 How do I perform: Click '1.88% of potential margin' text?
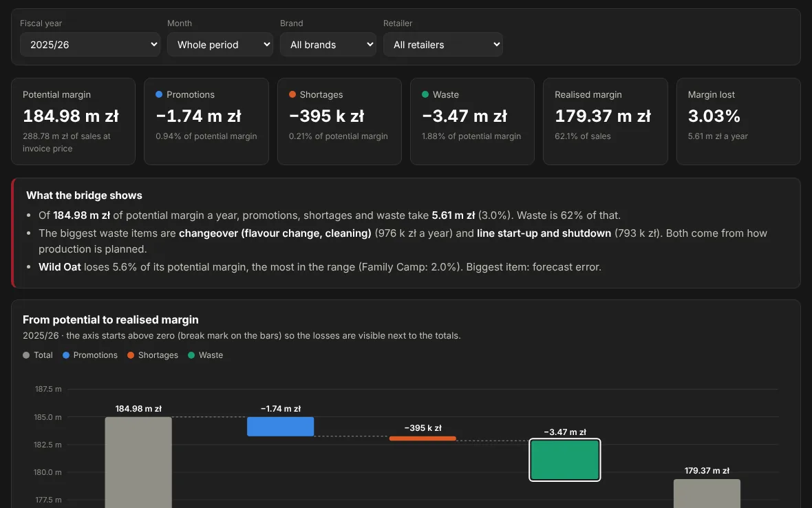pos(471,136)
